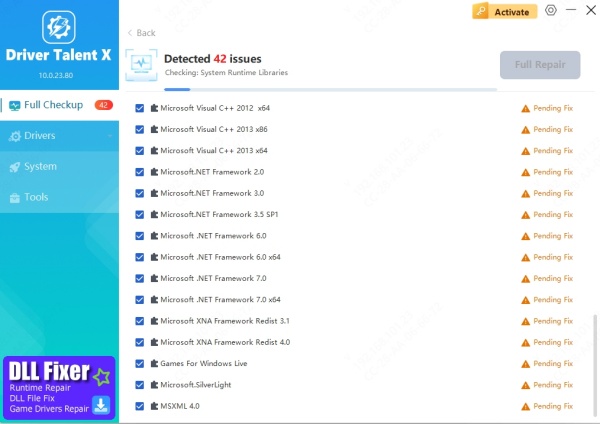Click the Tools briefcase icon in sidebar
This screenshot has height=424, width=600.
14,197
